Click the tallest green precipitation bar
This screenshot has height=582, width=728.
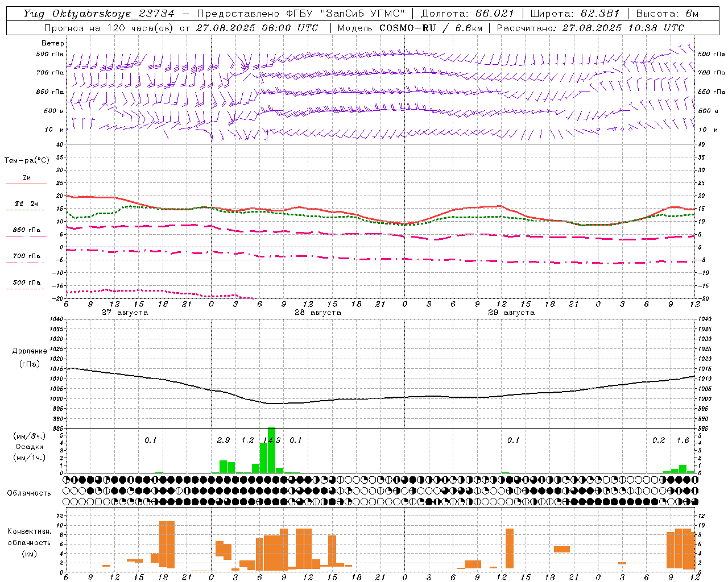coord(271,450)
